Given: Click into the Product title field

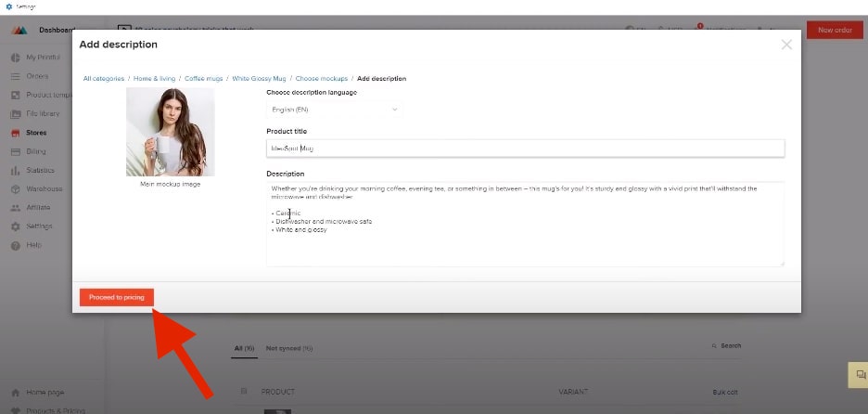Looking at the screenshot, I should coord(525,149).
